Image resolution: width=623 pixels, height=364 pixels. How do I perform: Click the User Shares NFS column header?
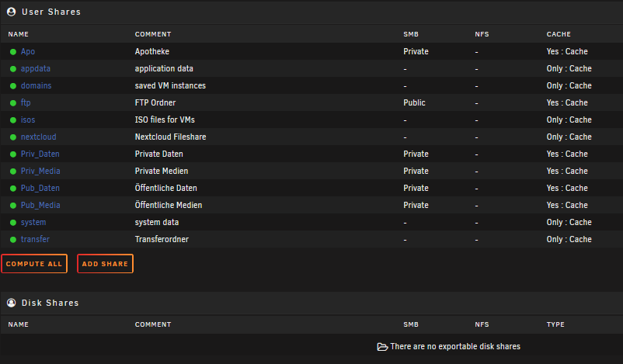tap(482, 34)
